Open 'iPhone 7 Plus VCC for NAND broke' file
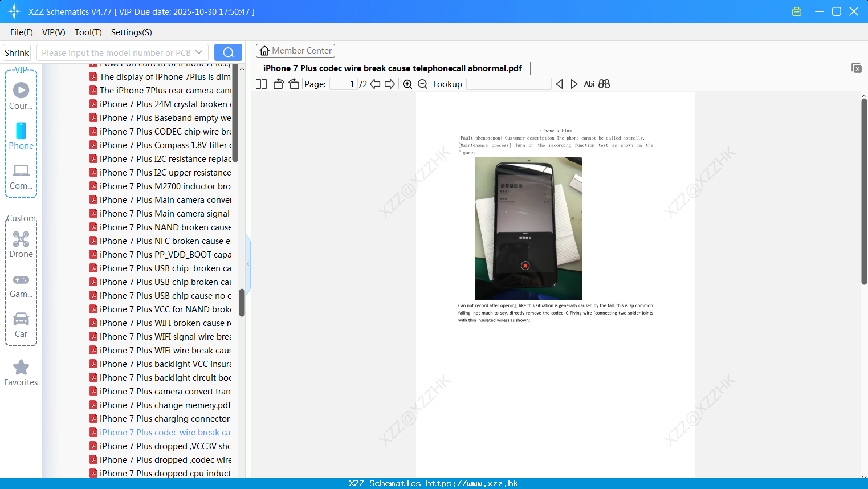Image resolution: width=868 pixels, height=489 pixels. coord(161,309)
